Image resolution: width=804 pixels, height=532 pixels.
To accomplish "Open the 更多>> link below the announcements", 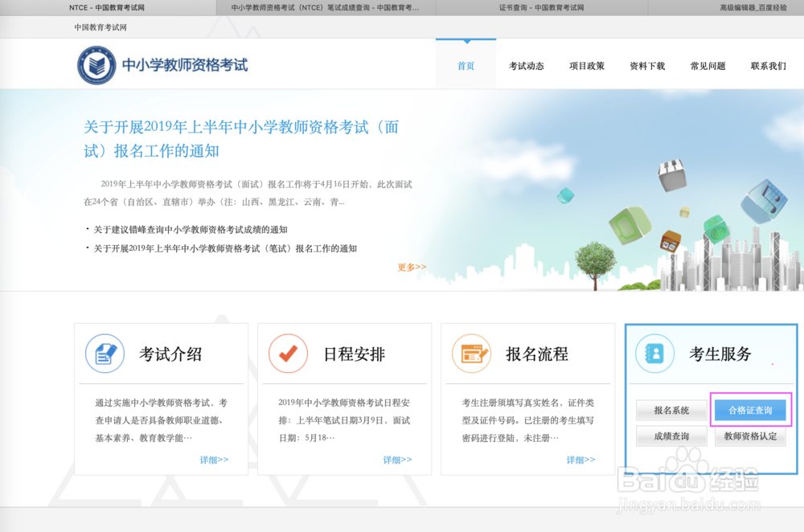I will pos(411,268).
